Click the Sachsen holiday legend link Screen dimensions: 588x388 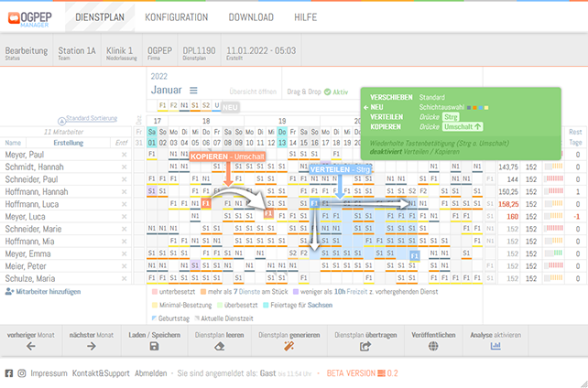click(x=320, y=305)
